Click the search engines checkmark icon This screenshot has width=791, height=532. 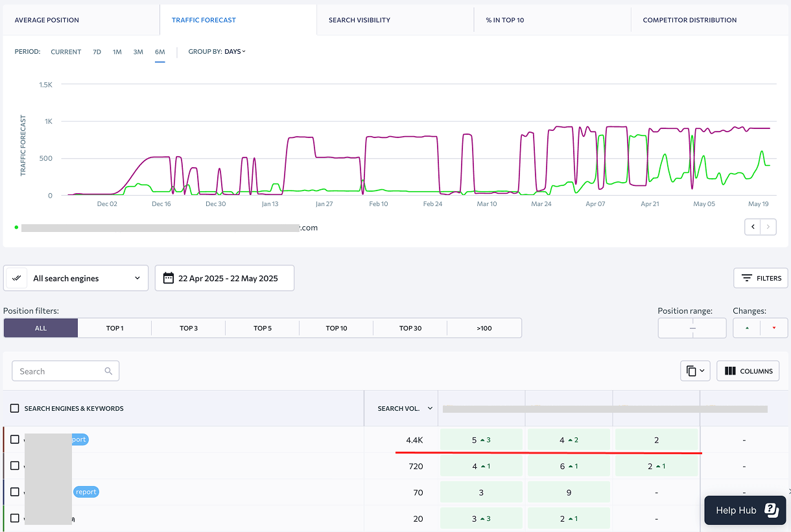click(16, 278)
